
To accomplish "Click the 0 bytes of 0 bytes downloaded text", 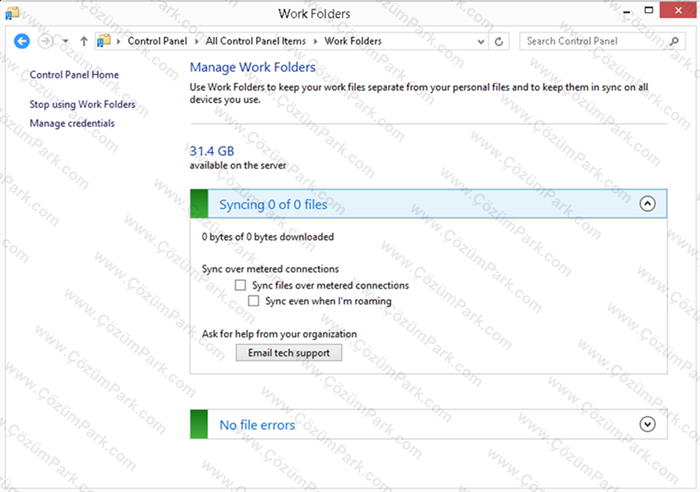I will pos(267,237).
